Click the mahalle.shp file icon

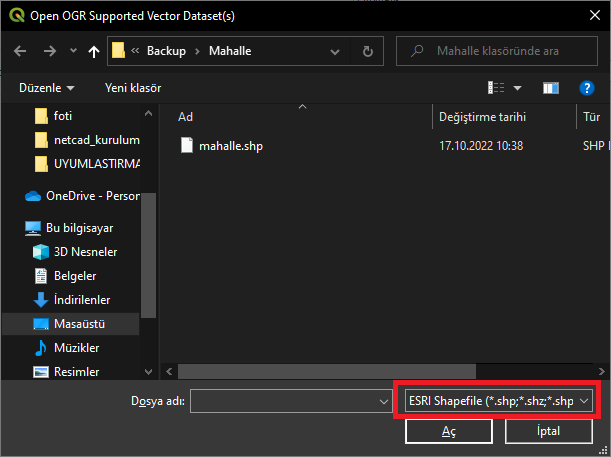[187, 145]
